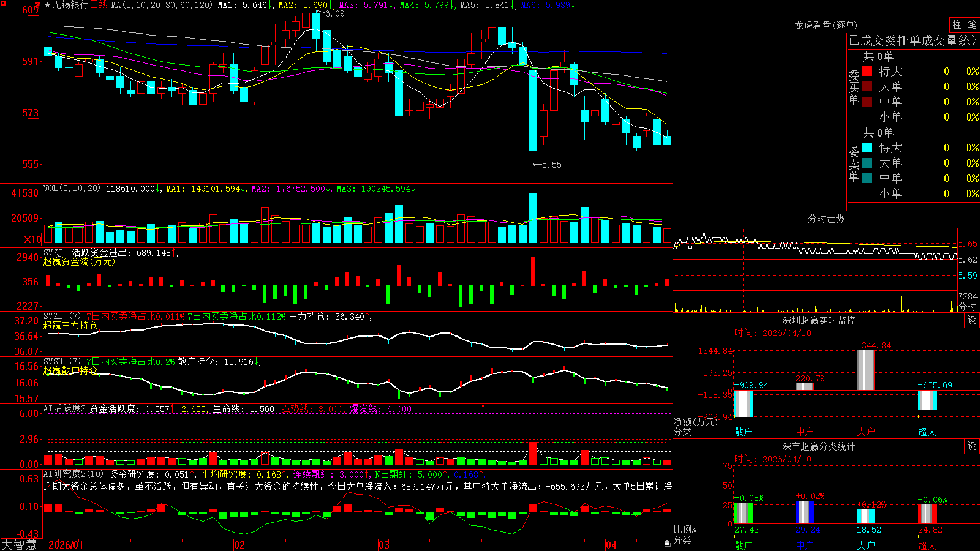
Task: Switch order view to 笔 (tick) mode
Action: [972, 24]
